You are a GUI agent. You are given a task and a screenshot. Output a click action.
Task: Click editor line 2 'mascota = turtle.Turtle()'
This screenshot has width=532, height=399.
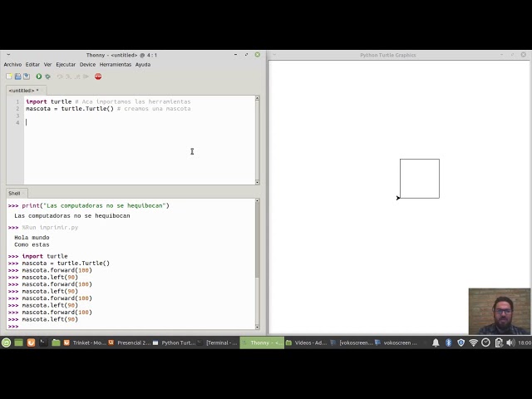point(70,109)
